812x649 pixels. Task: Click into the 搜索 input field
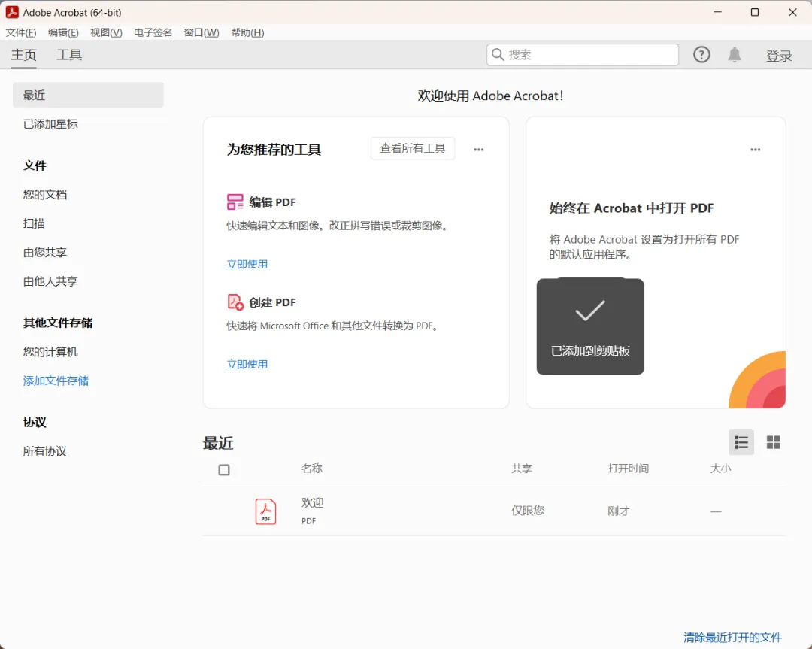pyautogui.click(x=583, y=54)
